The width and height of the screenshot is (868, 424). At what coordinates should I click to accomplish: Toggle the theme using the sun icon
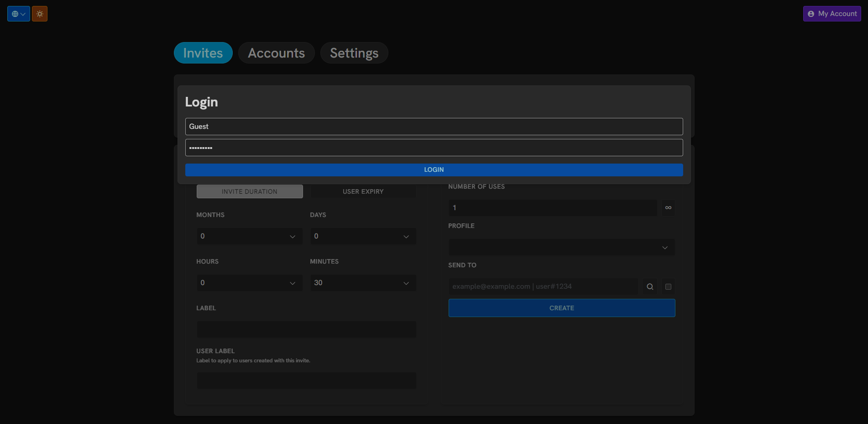coord(40,13)
